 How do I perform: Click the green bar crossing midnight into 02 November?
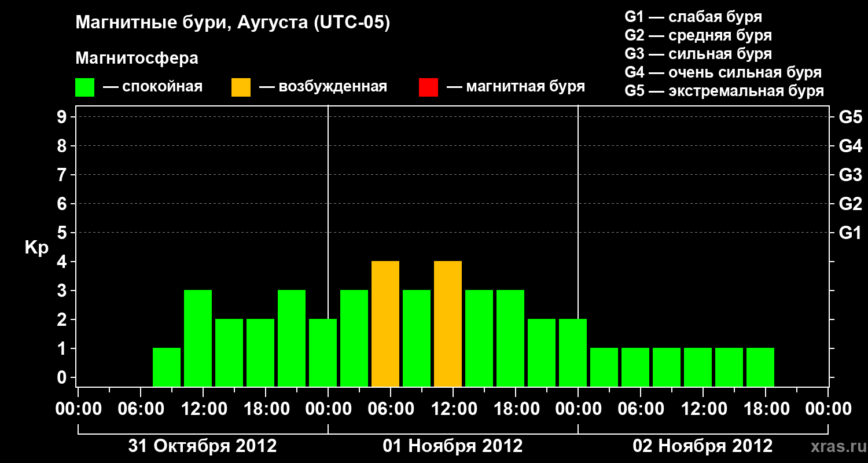click(573, 352)
